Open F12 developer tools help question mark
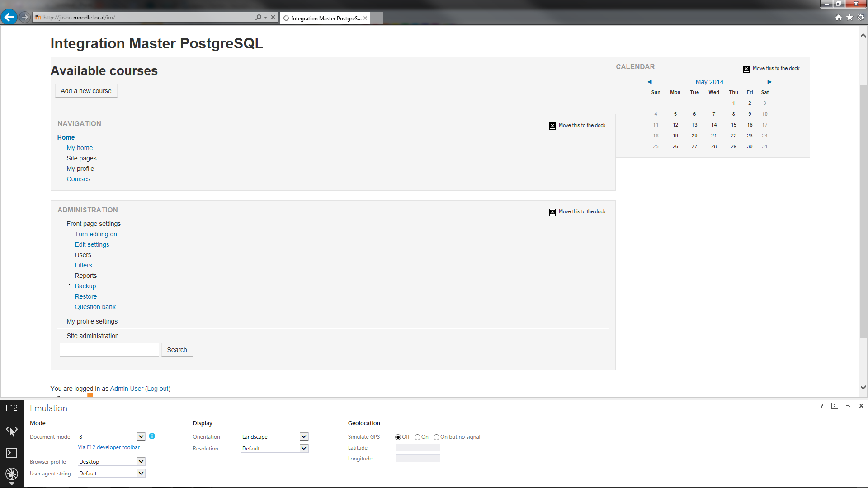Image resolution: width=868 pixels, height=488 pixels. tap(821, 406)
